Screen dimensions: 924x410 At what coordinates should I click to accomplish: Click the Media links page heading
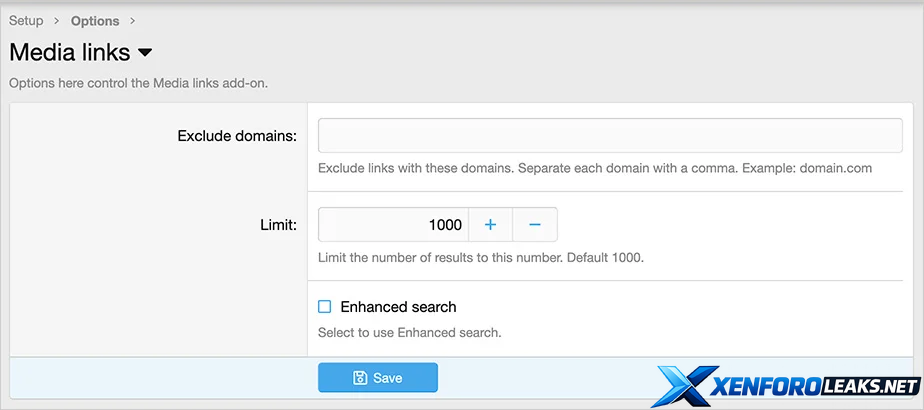pyautogui.click(x=68, y=52)
